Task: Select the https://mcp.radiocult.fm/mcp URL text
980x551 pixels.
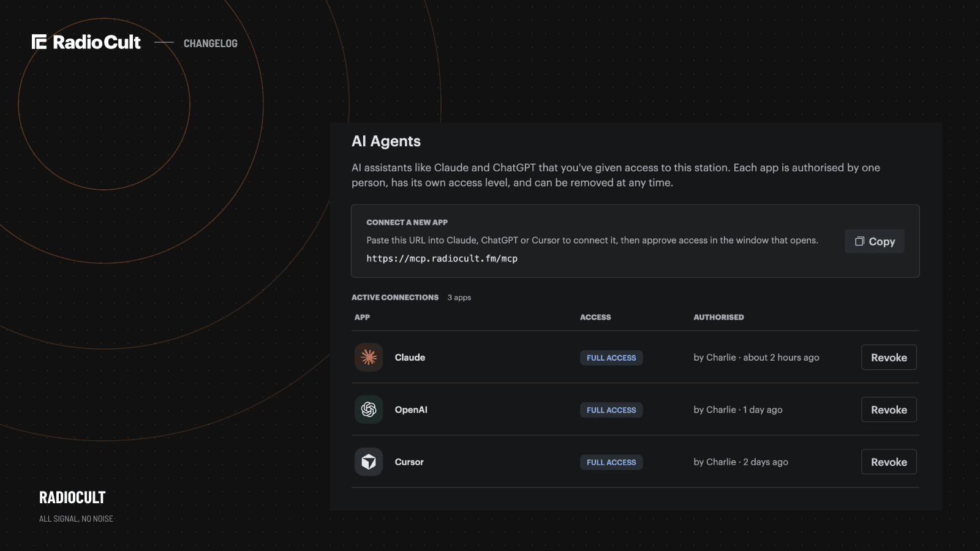Action: click(x=442, y=258)
